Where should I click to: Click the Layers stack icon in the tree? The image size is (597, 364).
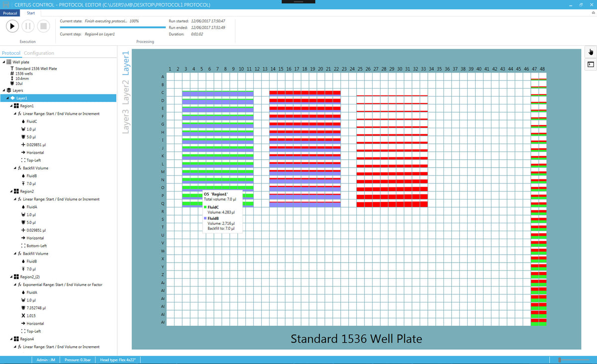coord(9,91)
